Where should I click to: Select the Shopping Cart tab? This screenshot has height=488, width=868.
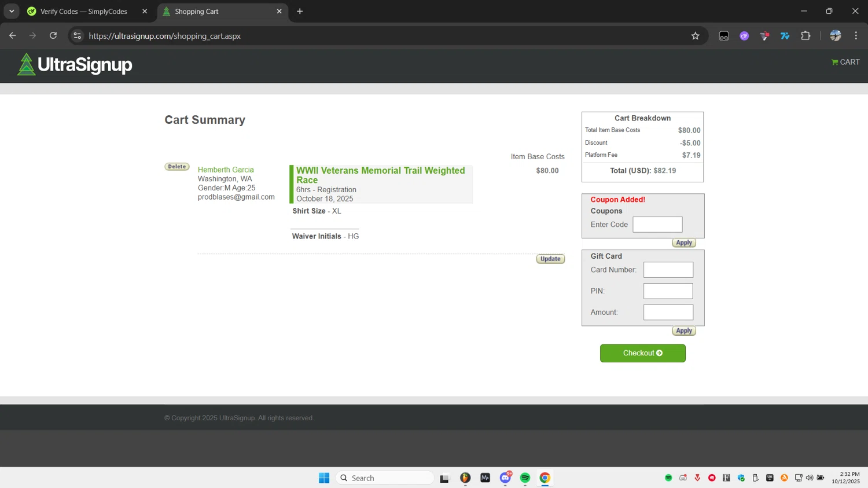223,12
